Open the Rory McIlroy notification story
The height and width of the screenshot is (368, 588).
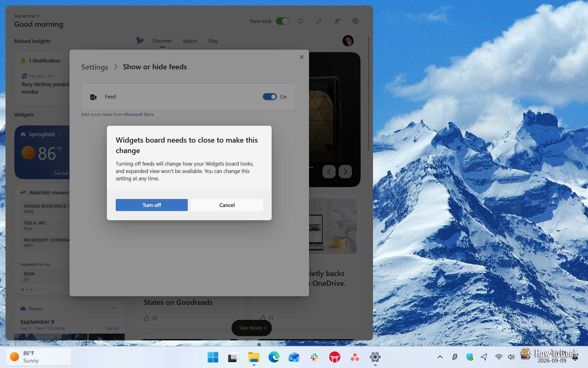(46, 88)
